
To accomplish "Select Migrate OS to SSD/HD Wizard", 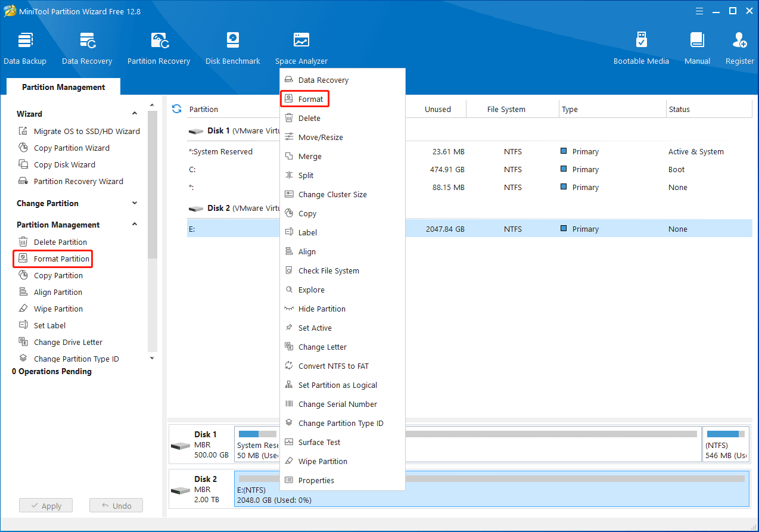I will (x=79, y=131).
